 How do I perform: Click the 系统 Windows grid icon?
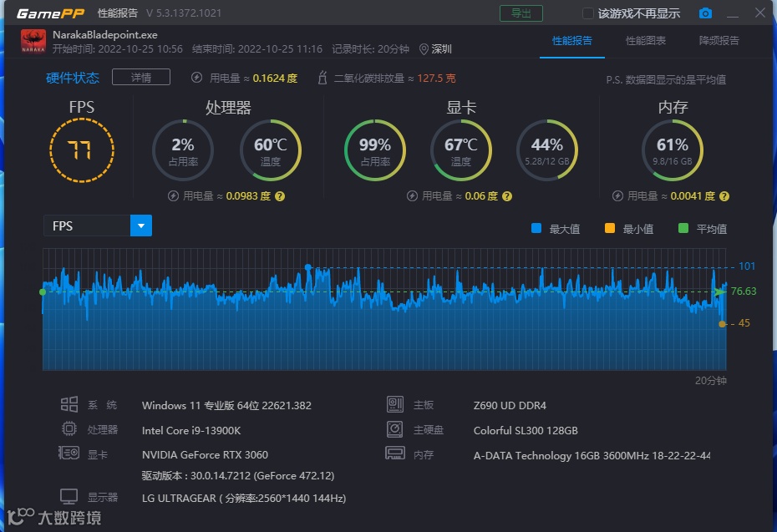click(x=69, y=404)
